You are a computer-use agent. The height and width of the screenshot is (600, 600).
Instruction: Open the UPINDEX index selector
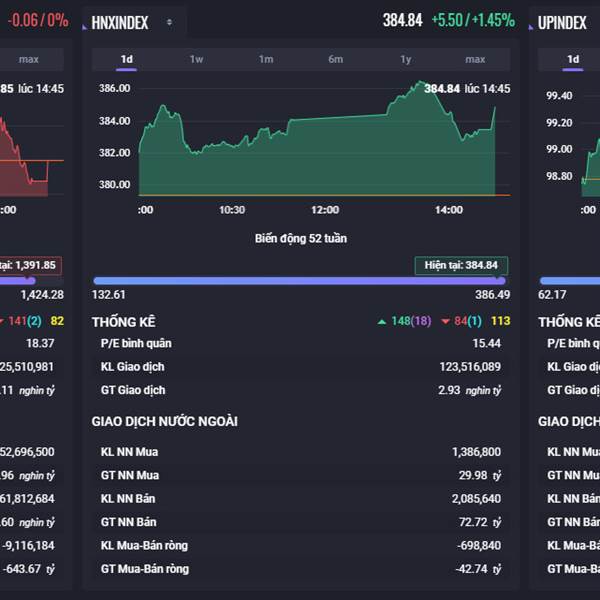[562, 23]
